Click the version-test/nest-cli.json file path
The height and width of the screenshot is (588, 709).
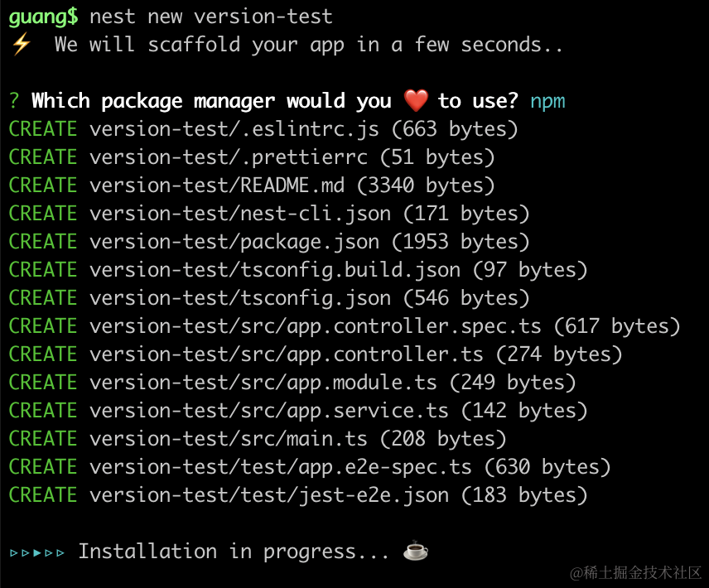tap(239, 214)
